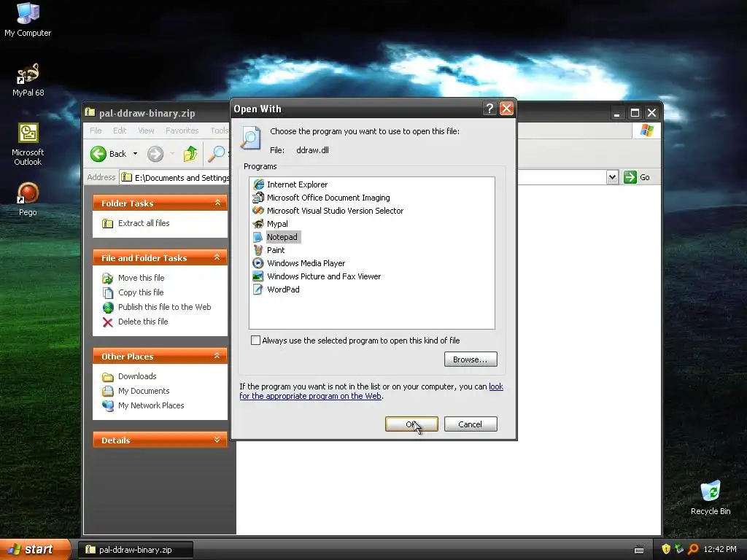Open the taskbar keyboard icon
This screenshot has height=560, width=747.
(x=639, y=550)
